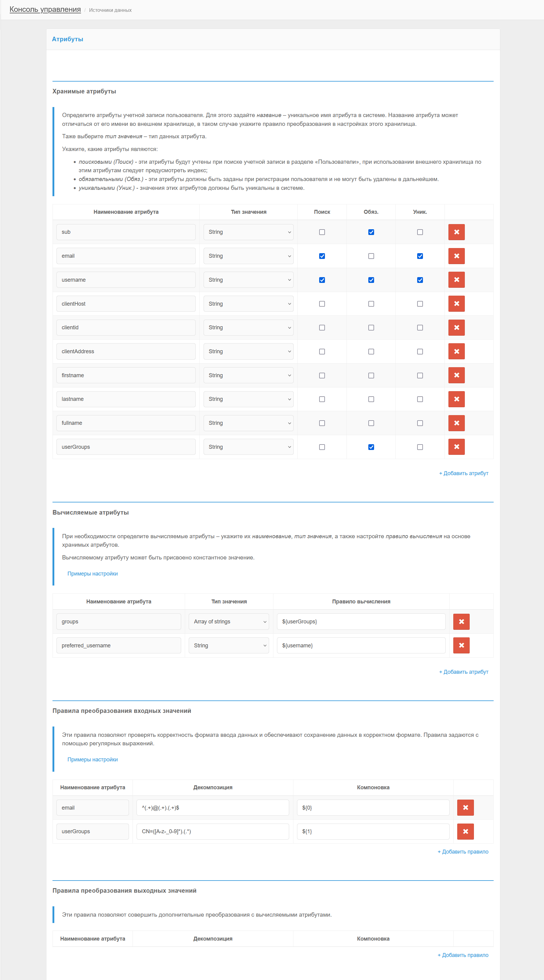
Task: Remove the clientHost attribute row
Action: [x=456, y=304]
